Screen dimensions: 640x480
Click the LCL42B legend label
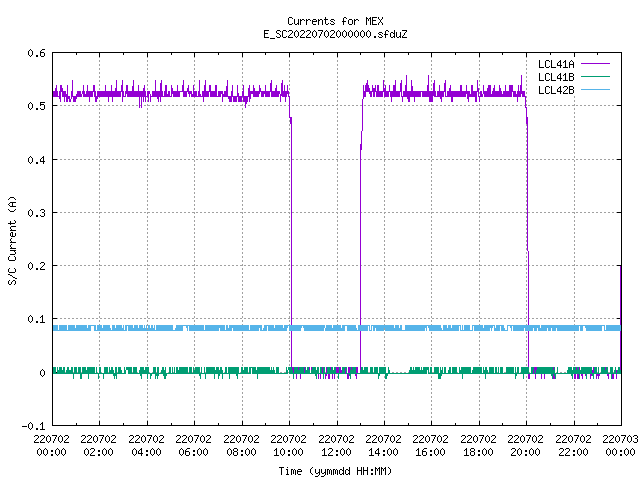click(556, 90)
